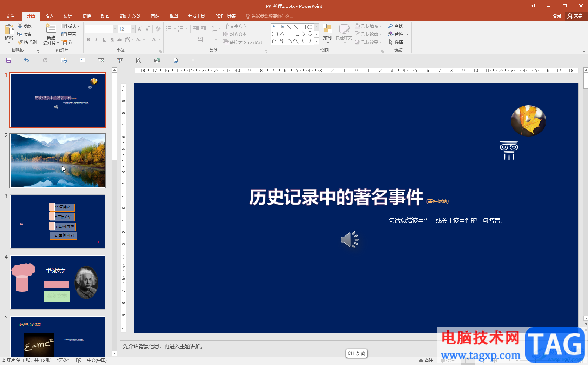This screenshot has width=588, height=365.
Task: Open the font name dropdown
Action: [x=115, y=29]
